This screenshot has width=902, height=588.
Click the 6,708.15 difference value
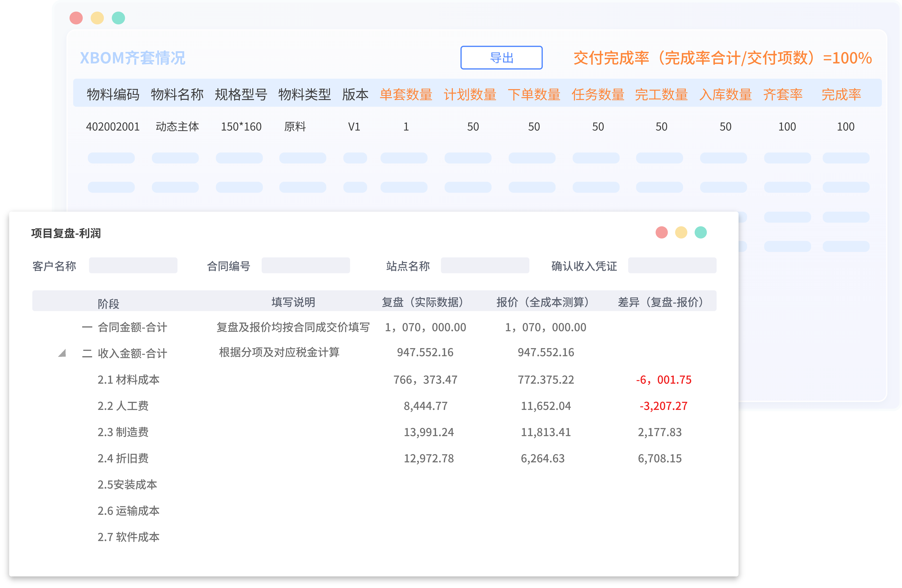click(x=660, y=458)
